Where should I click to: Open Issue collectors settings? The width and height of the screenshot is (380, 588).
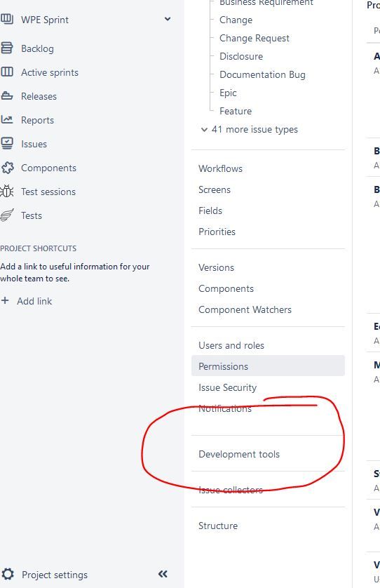click(231, 490)
